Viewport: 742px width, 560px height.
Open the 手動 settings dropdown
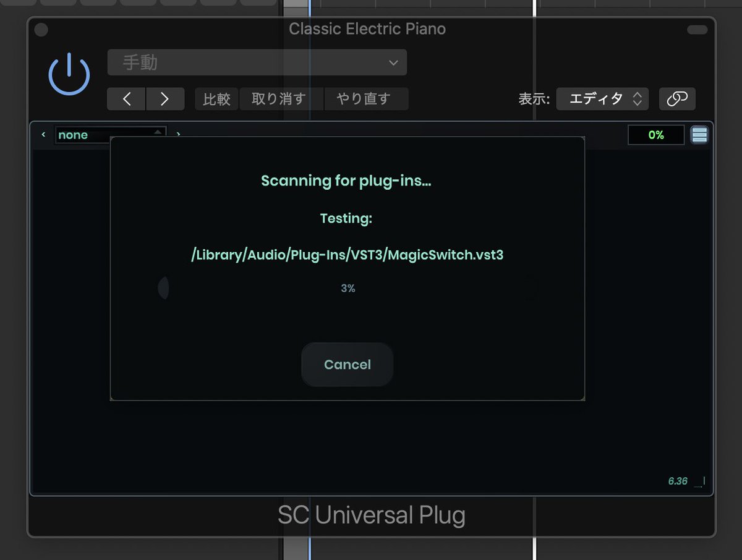[257, 62]
